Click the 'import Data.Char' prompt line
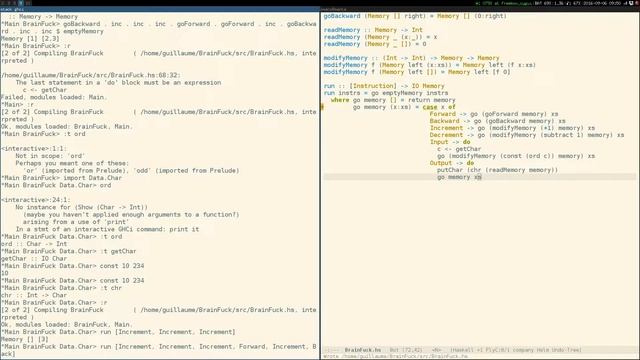Screen dimensions: 640x360 click(61, 178)
